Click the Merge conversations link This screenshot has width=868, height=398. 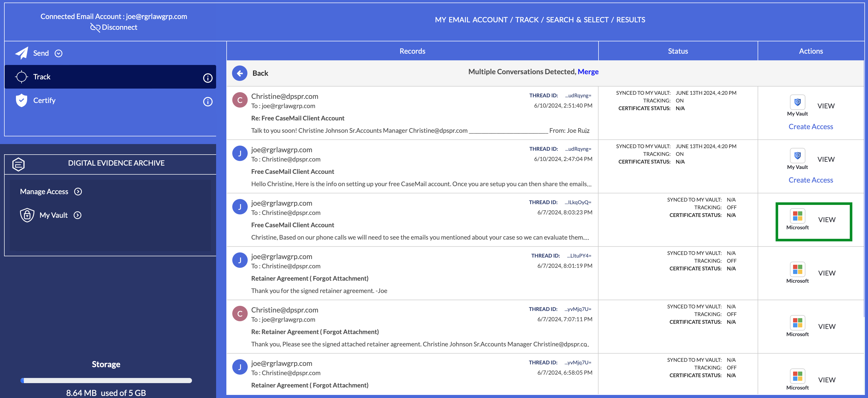[588, 71]
